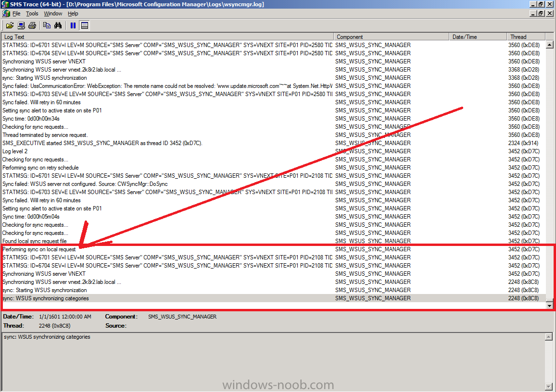Image resolution: width=556 pixels, height=392 pixels.
Task: Select 'Sync failed: WSUS server not configured' row
Action: point(273,184)
